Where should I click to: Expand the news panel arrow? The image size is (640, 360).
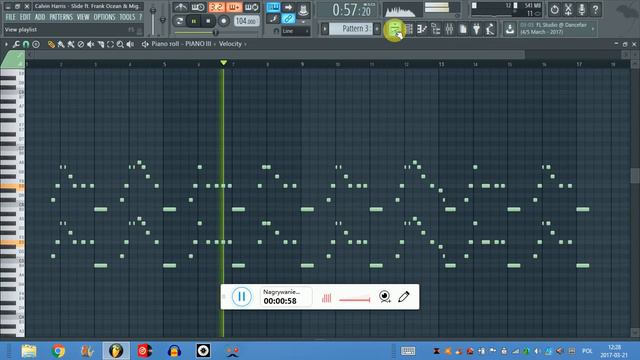pos(593,29)
